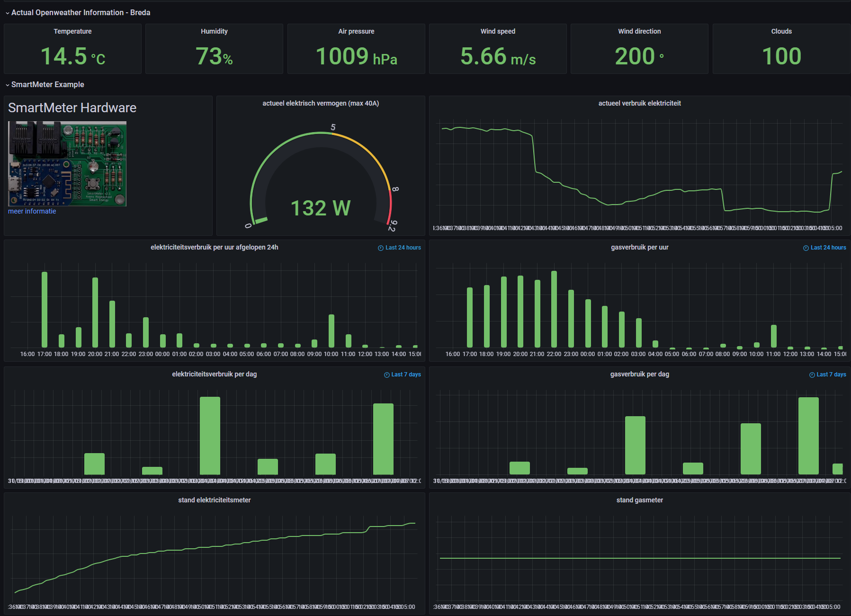Click the SmartMeter hardware board image
Viewport: 851px width, 616px height.
click(x=67, y=163)
